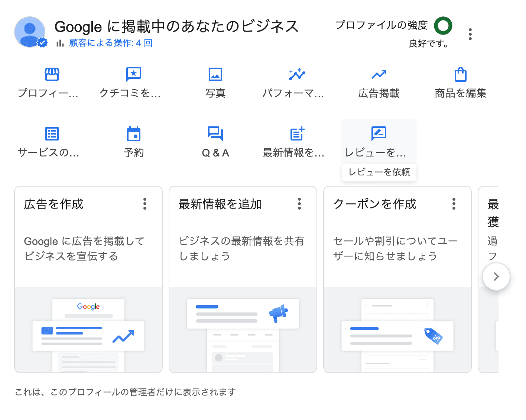Click the 広告を作成 card title
Viewport: 526px width, 420px height.
click(53, 204)
